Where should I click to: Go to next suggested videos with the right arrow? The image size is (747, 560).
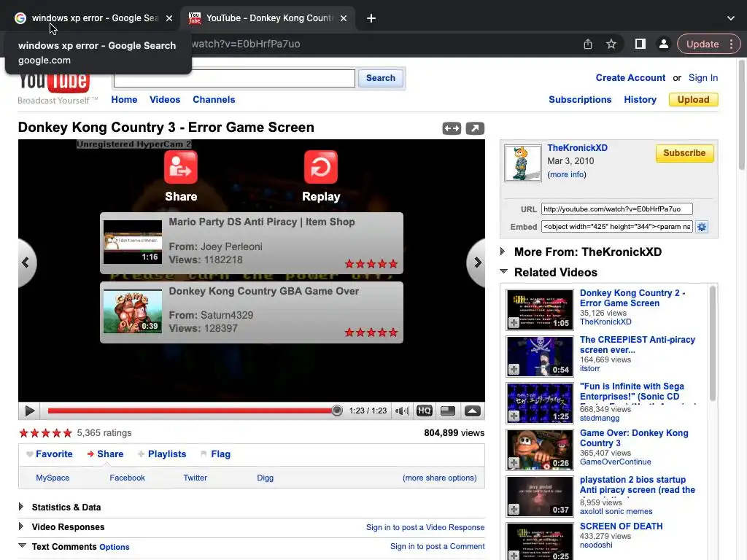coord(476,262)
